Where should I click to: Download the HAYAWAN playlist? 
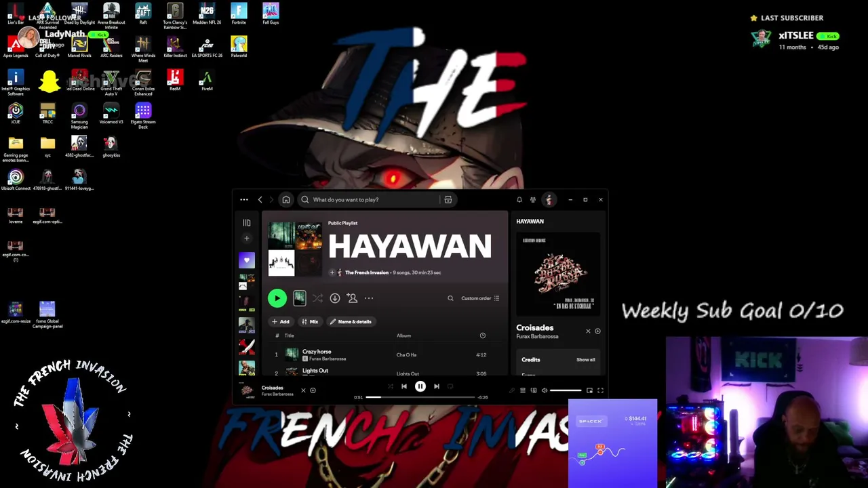coord(335,298)
